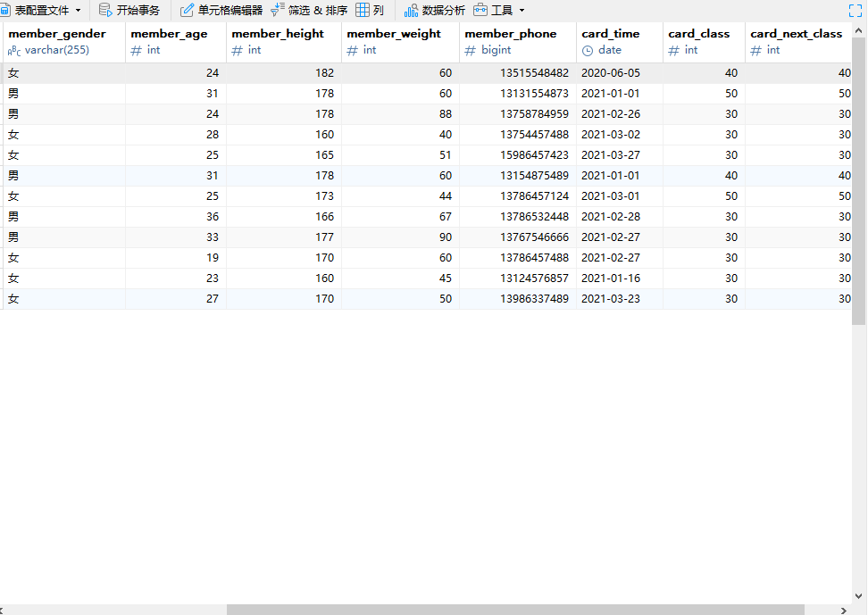Select the member_phone column header

click(x=518, y=42)
